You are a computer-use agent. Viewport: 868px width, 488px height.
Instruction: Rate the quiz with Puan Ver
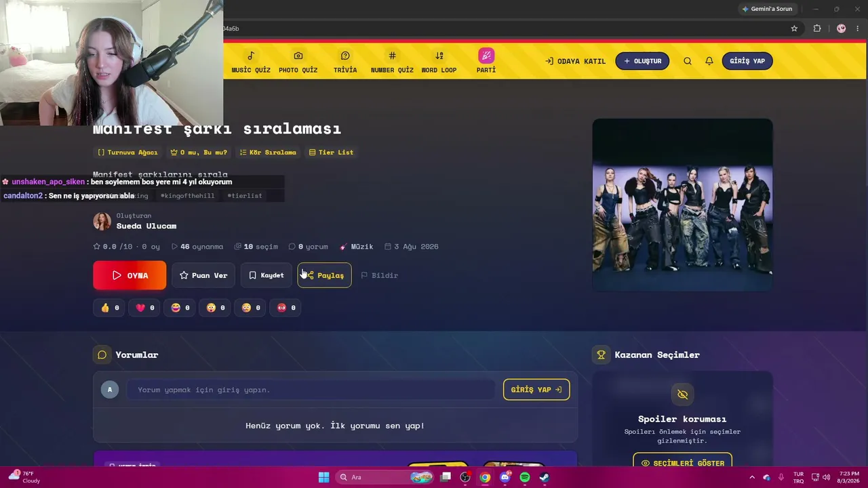coord(203,275)
